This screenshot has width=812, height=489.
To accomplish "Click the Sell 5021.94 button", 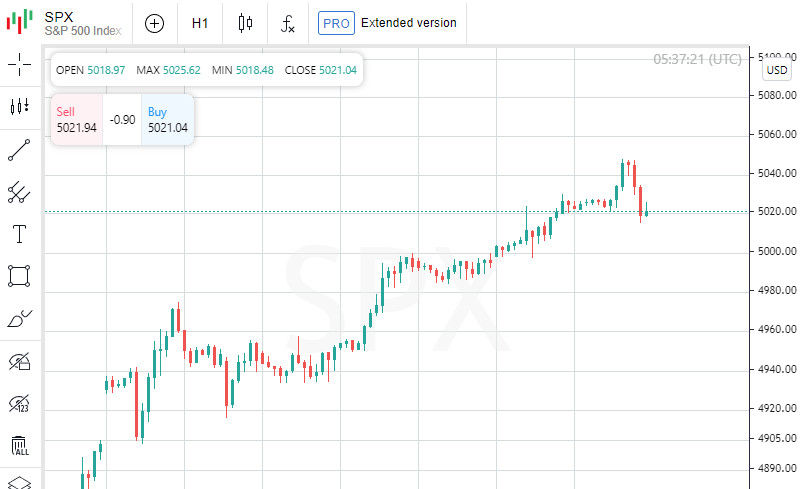I will 77,120.
